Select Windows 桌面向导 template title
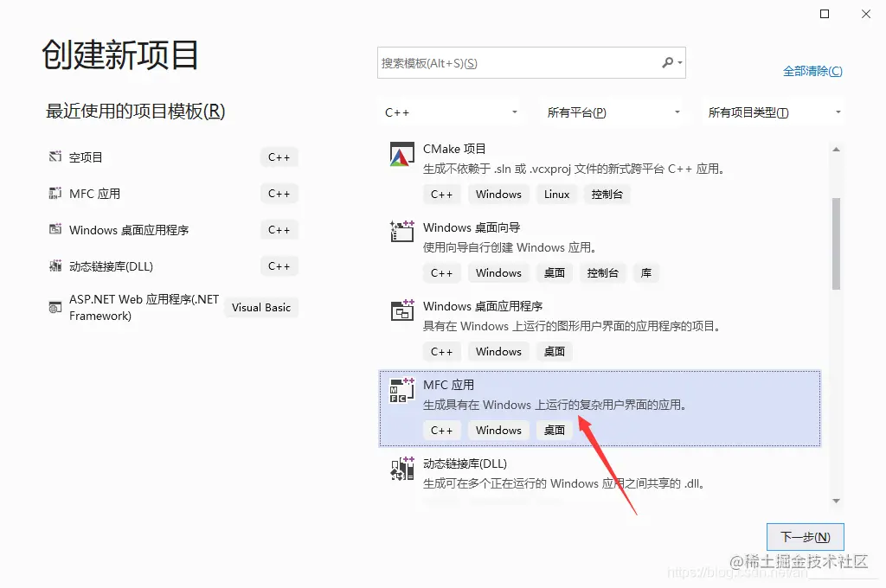The height and width of the screenshot is (588, 886). [472, 227]
